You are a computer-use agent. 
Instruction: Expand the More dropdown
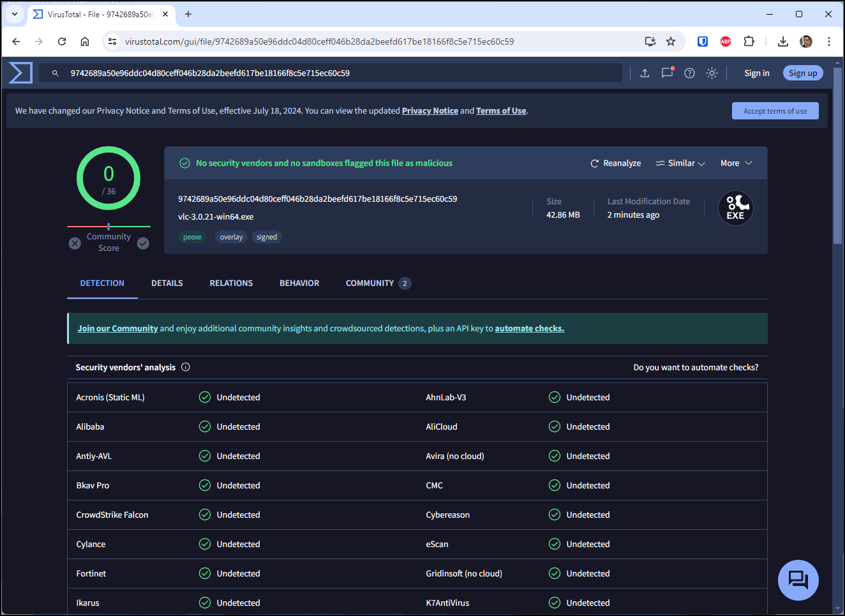click(x=737, y=163)
